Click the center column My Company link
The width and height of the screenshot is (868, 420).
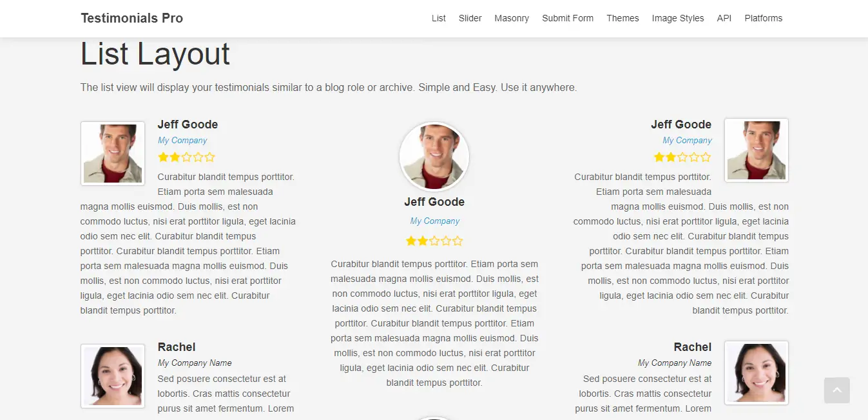(x=435, y=221)
